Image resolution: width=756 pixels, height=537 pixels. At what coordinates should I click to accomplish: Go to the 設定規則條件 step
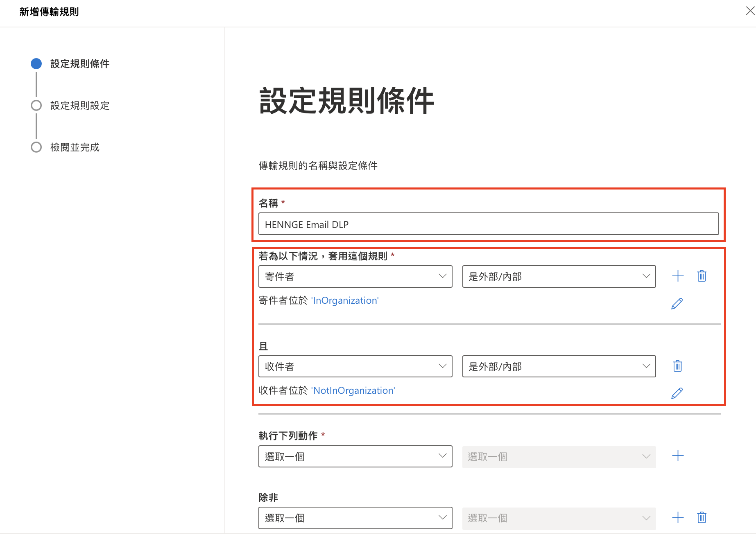click(80, 64)
